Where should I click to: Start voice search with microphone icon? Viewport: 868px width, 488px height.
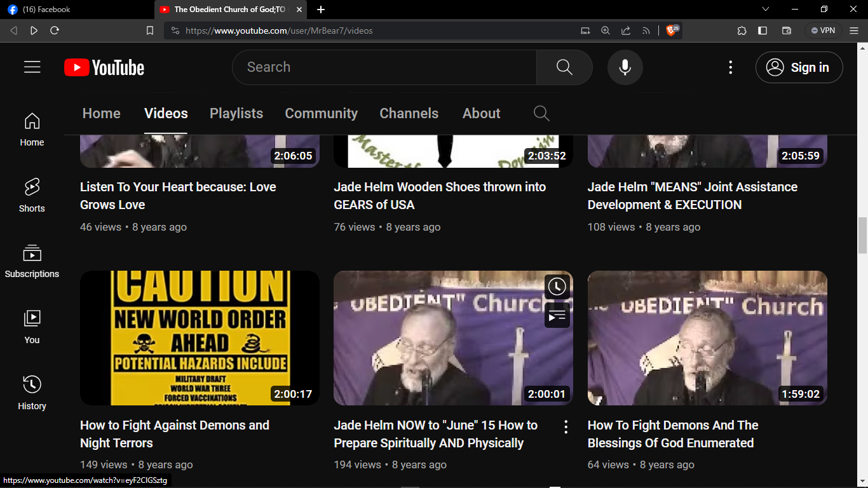tap(625, 67)
